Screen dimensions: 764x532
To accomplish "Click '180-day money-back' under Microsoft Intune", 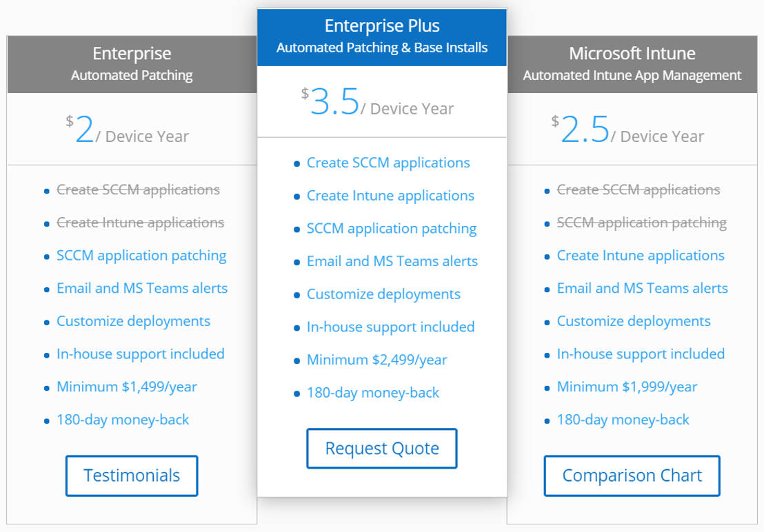I will coord(623,419).
